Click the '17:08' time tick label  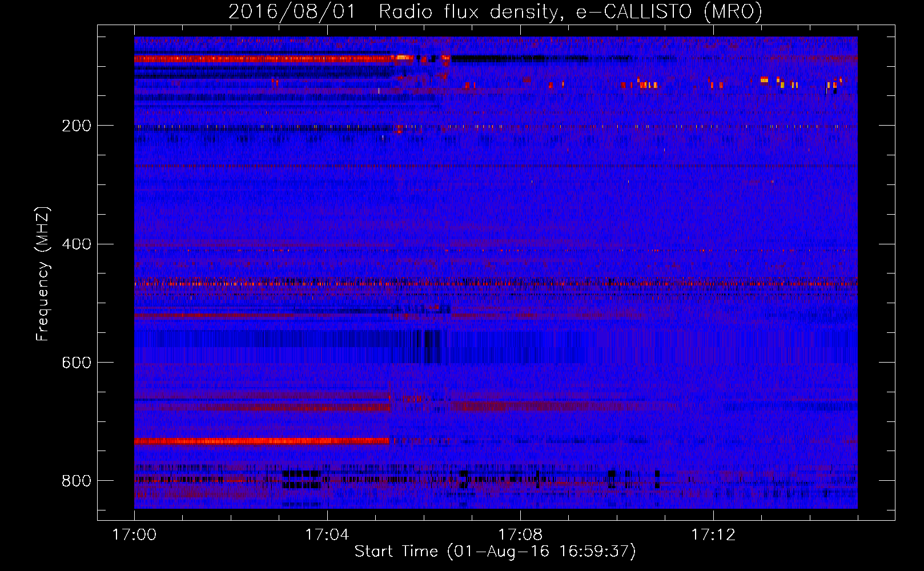[520, 535]
